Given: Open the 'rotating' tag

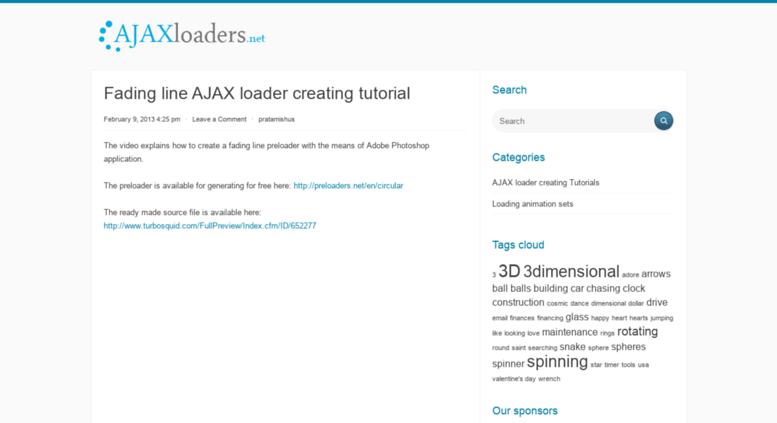Looking at the screenshot, I should click(637, 331).
